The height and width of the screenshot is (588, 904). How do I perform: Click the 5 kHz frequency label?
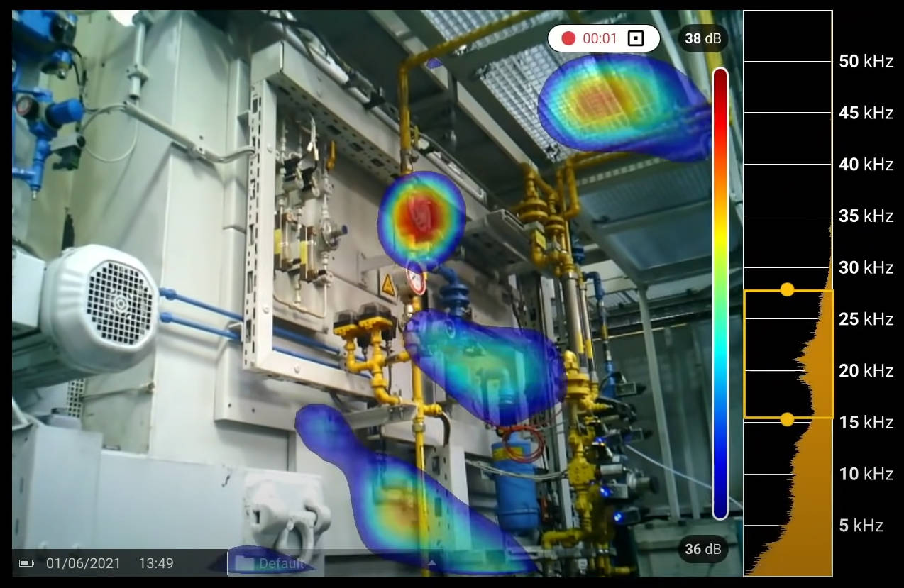(861, 526)
